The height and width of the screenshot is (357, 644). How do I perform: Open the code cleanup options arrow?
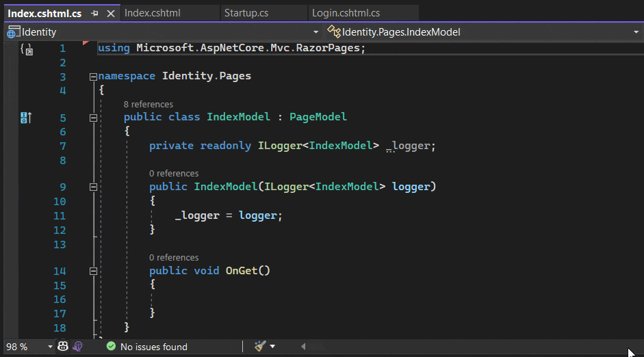tap(272, 347)
